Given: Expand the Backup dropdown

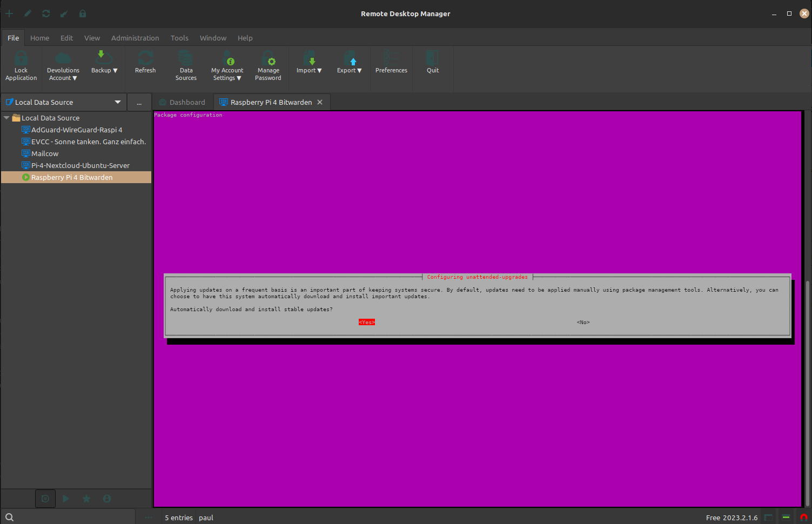Looking at the screenshot, I should pos(104,70).
